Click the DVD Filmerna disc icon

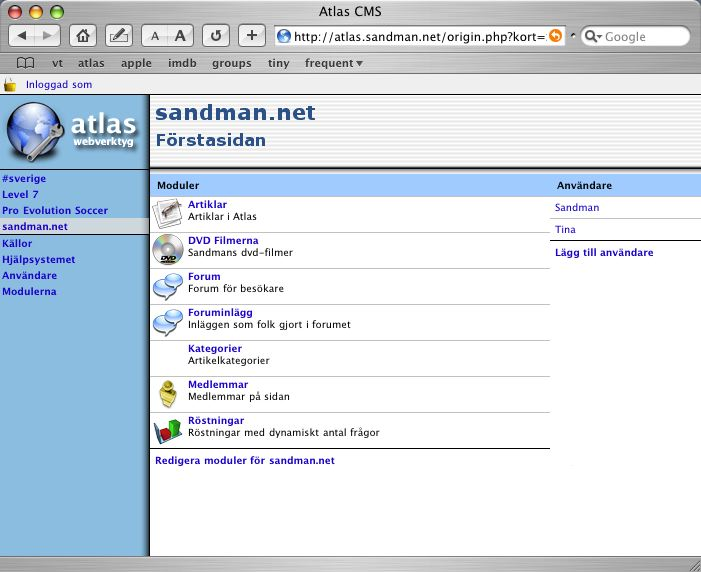(167, 250)
